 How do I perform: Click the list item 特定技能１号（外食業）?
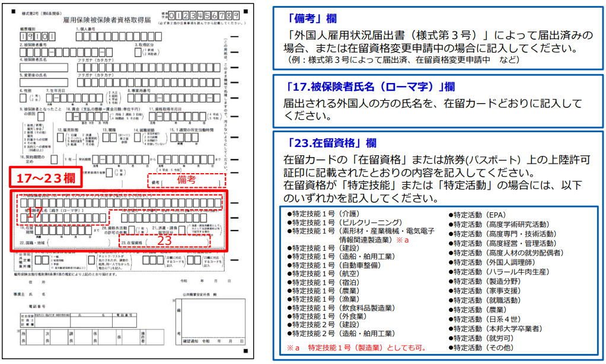tap(327, 316)
